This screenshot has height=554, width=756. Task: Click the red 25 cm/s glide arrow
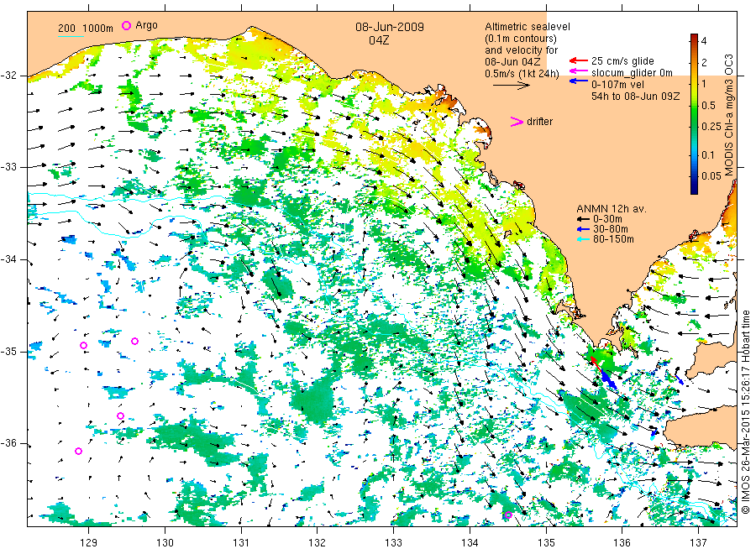(x=578, y=60)
